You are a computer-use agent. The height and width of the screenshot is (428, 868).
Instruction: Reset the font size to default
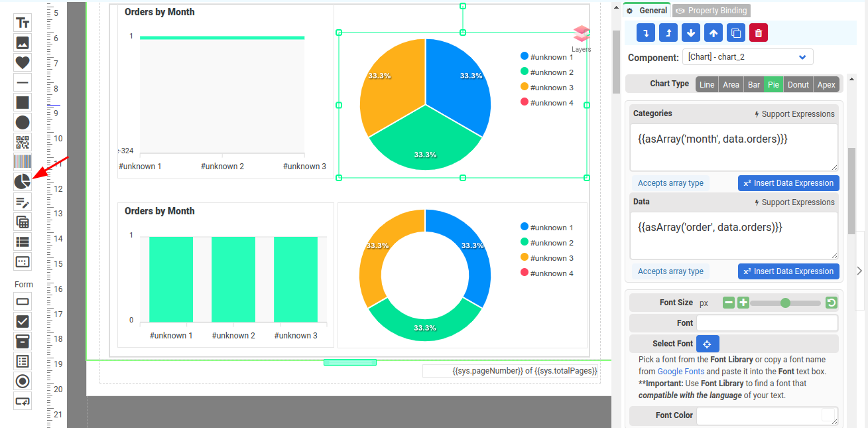(x=831, y=303)
